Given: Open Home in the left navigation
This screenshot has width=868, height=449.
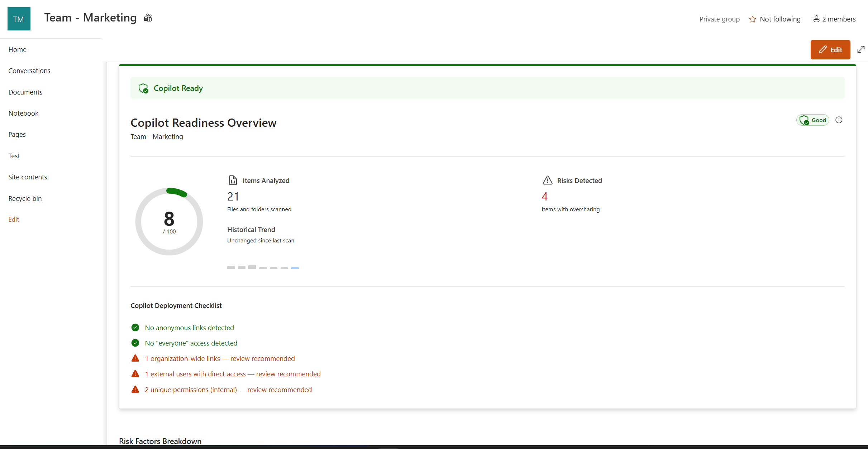Looking at the screenshot, I should click(18, 49).
